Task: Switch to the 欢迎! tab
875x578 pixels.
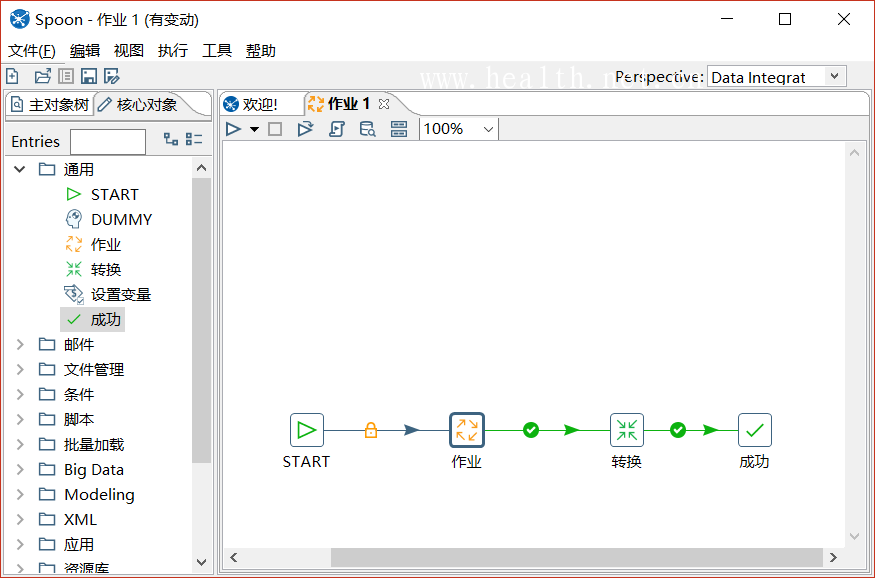Action: click(251, 104)
